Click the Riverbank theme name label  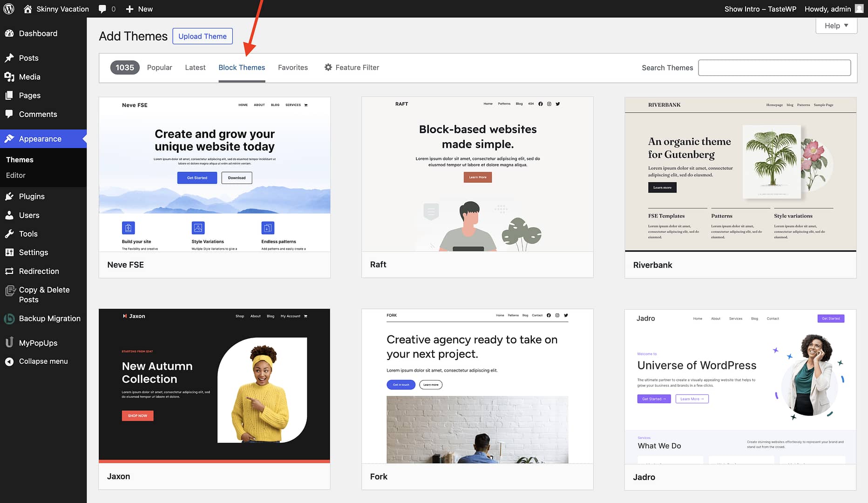click(652, 265)
